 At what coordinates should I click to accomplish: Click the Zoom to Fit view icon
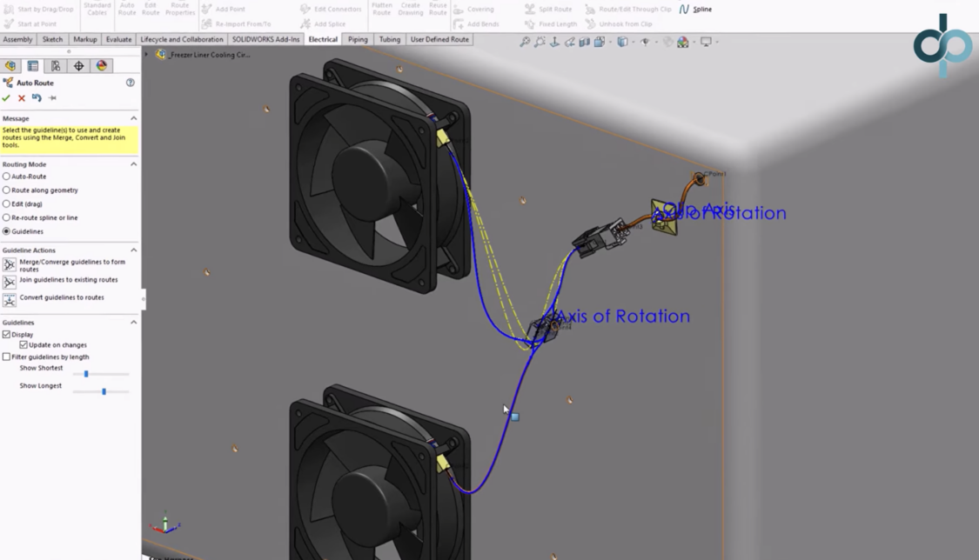[525, 42]
